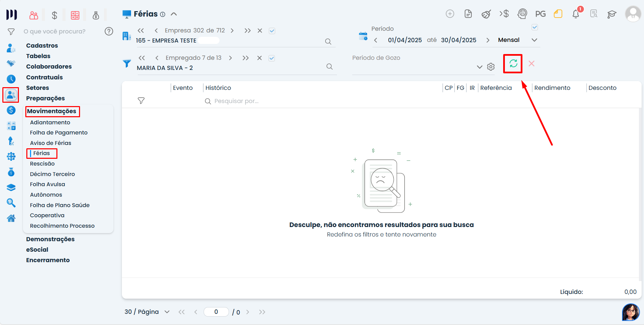The image size is (644, 325).
Task: Expand the Demonstrações section
Action: [x=50, y=239]
